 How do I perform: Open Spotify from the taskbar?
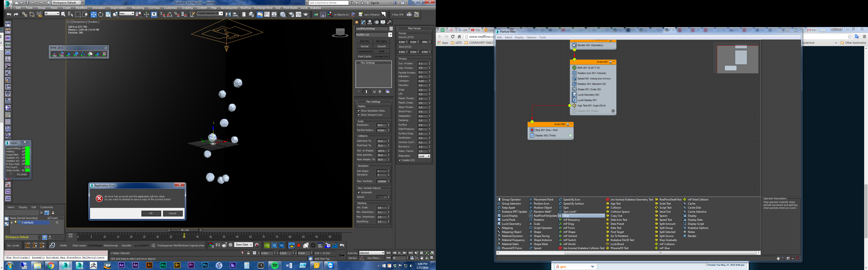click(275, 266)
